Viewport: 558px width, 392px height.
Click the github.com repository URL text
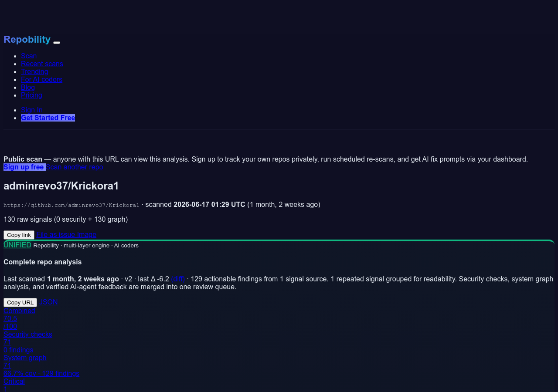click(71, 205)
